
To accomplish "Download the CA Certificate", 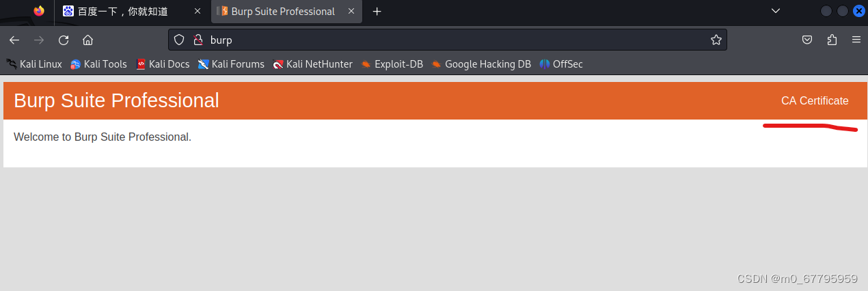I will click(815, 101).
